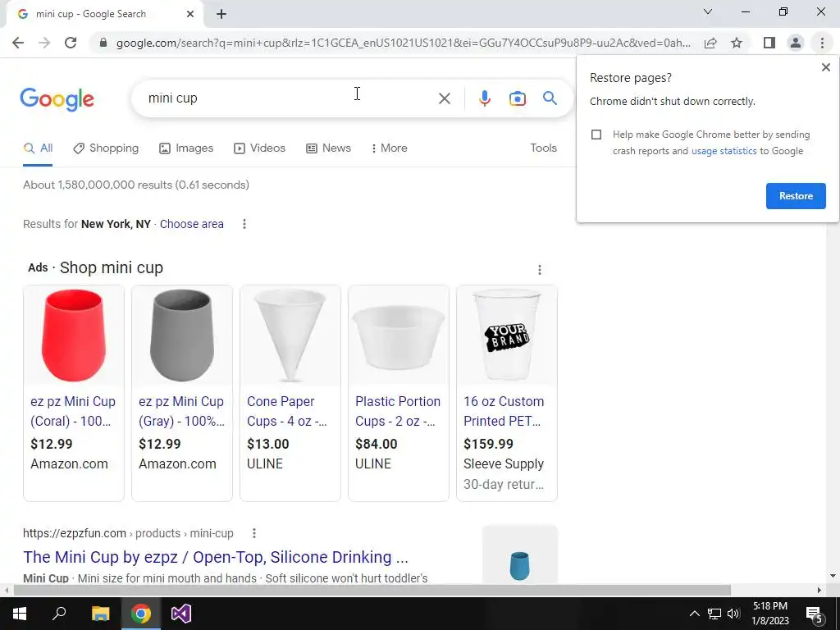This screenshot has height=630, width=840.
Task: Go back to the previous page
Action: click(18, 43)
